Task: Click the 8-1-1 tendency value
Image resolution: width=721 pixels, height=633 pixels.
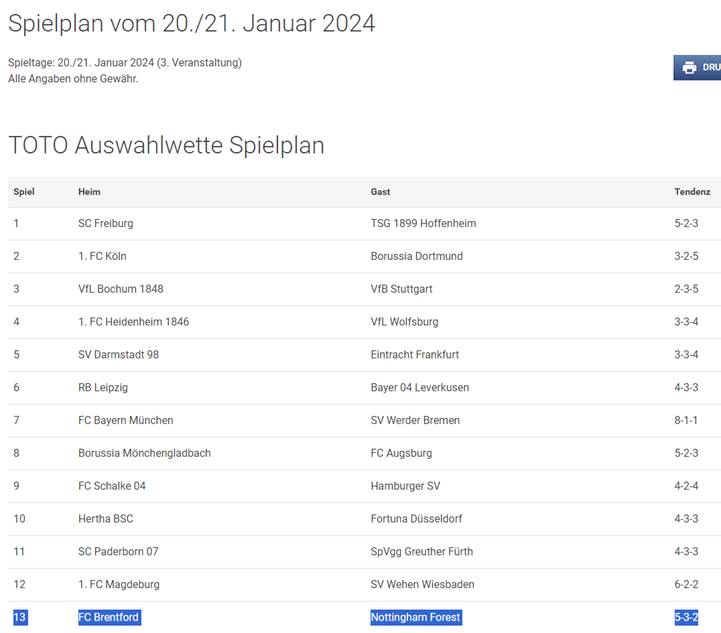Action: tap(686, 420)
